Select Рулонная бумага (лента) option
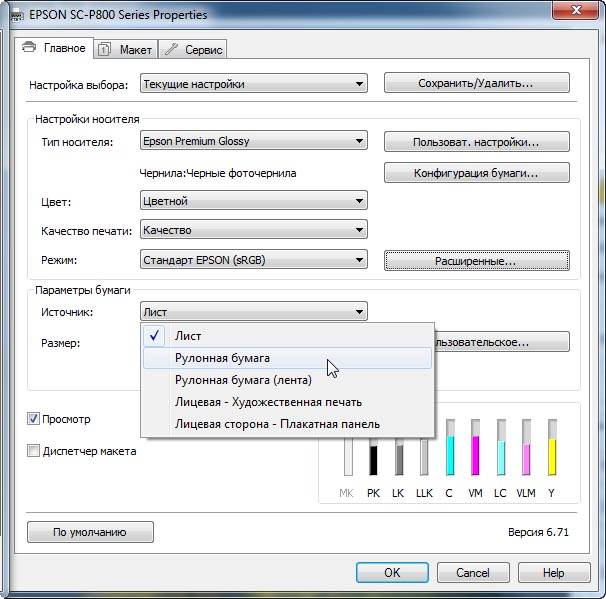Image resolution: width=606 pixels, height=599 pixels. click(287, 380)
